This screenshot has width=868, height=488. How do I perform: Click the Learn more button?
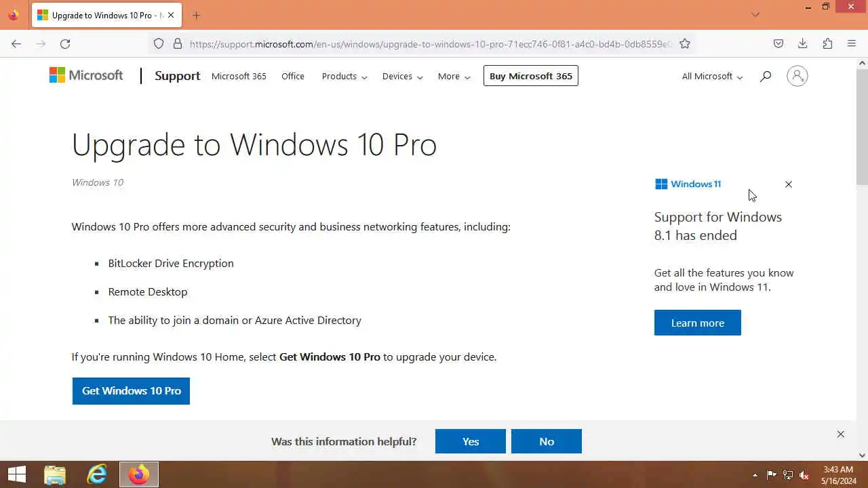click(698, 323)
